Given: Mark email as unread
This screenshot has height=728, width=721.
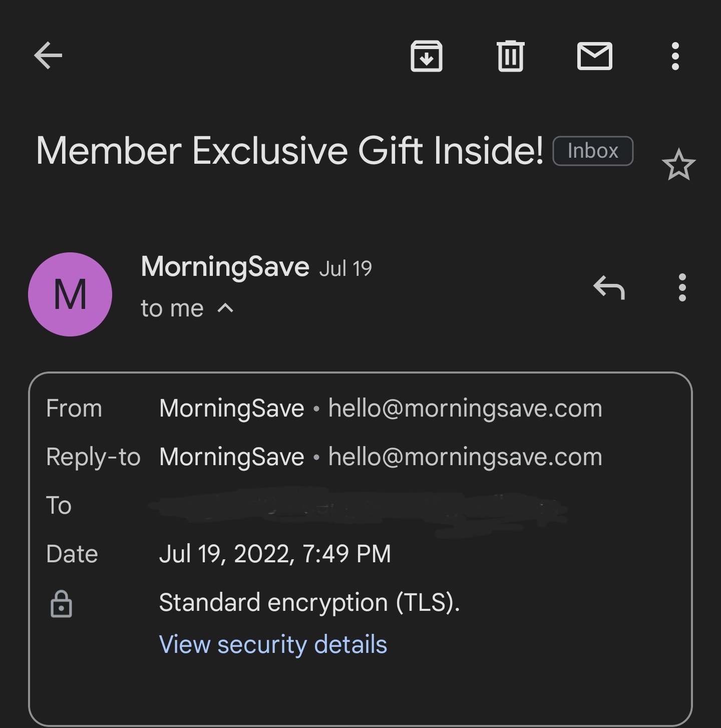Looking at the screenshot, I should (594, 56).
